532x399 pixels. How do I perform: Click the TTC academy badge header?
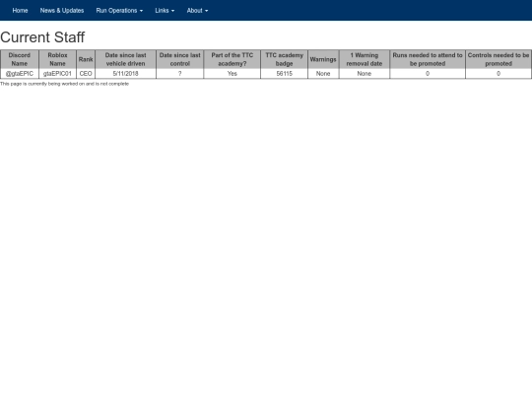[284, 59]
